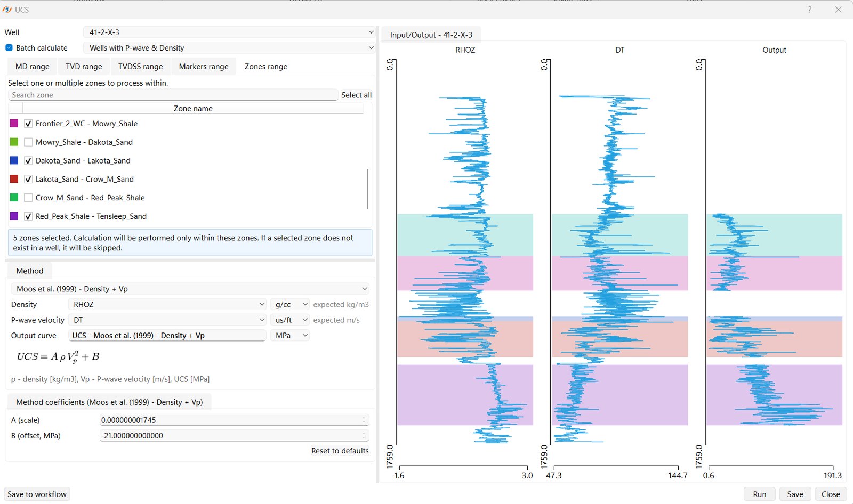
Task: Click blue swatch of Dakota_Sand - Lakota_Sand
Action: click(x=14, y=160)
